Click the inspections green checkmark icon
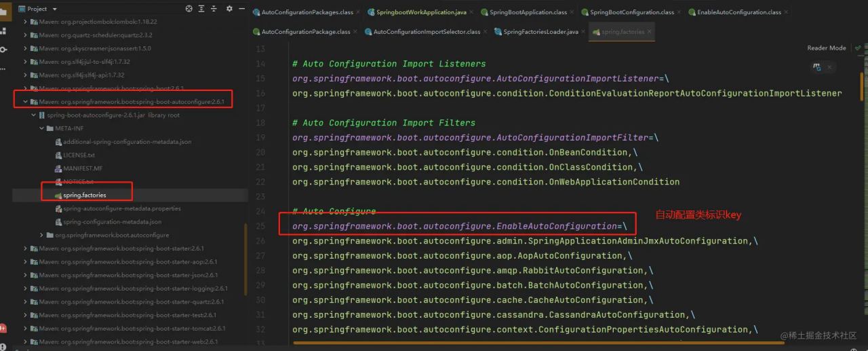The height and width of the screenshot is (351, 868). pyautogui.click(x=858, y=48)
